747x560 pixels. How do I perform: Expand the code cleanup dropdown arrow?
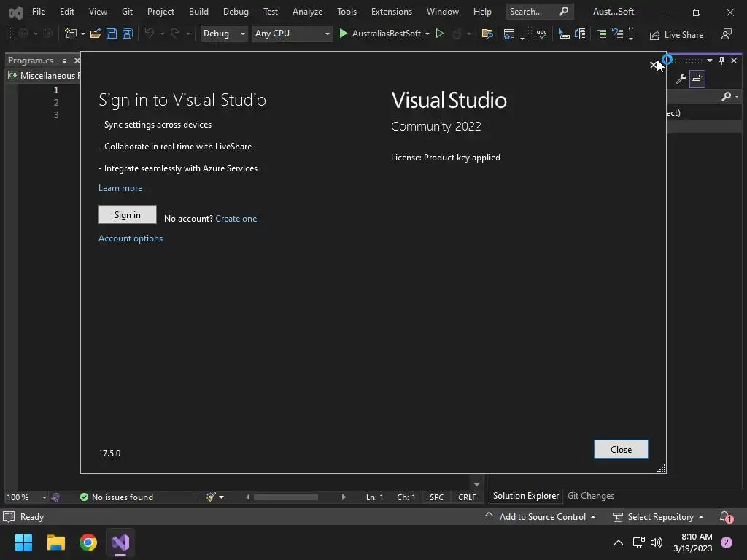[222, 497]
